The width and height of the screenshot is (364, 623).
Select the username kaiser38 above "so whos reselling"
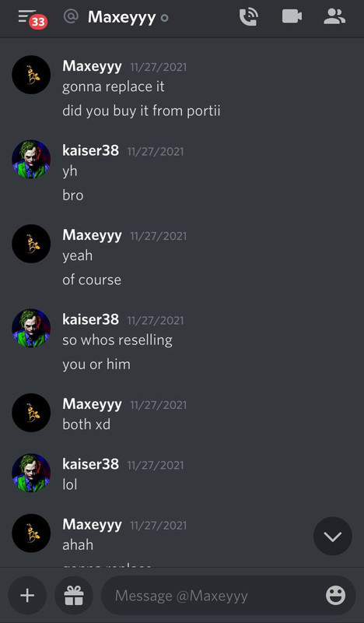click(90, 319)
